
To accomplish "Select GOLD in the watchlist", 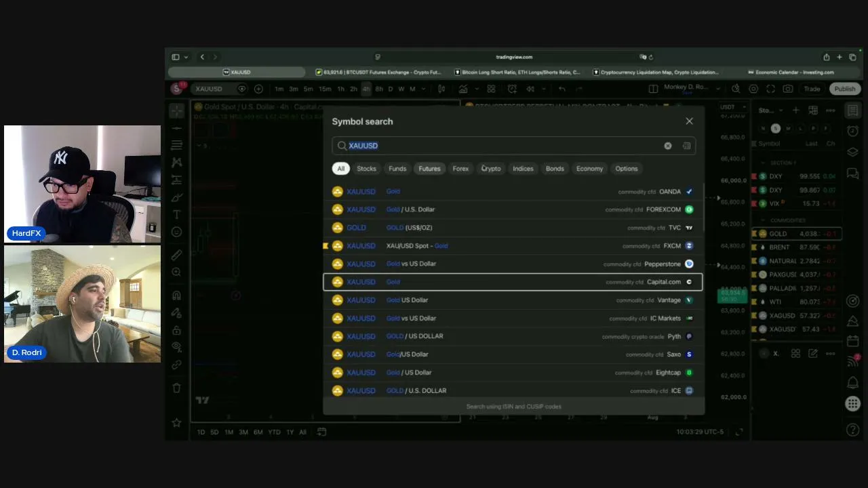I will pos(797,234).
